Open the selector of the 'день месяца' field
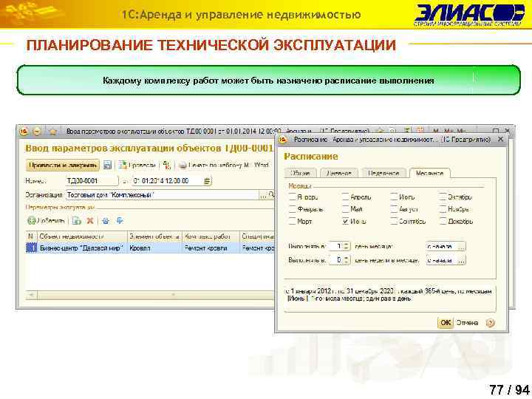Image resolution: width=532 pixels, height=399 pixels. coord(461,247)
